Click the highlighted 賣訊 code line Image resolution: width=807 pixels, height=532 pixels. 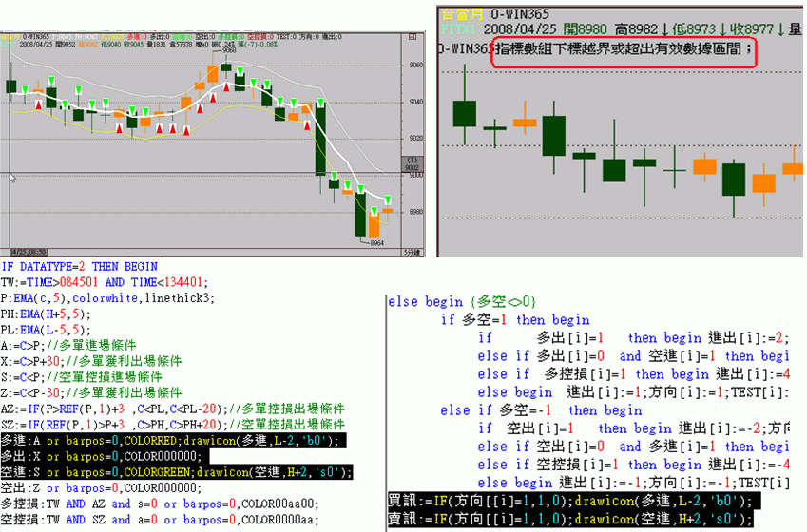[570, 519]
